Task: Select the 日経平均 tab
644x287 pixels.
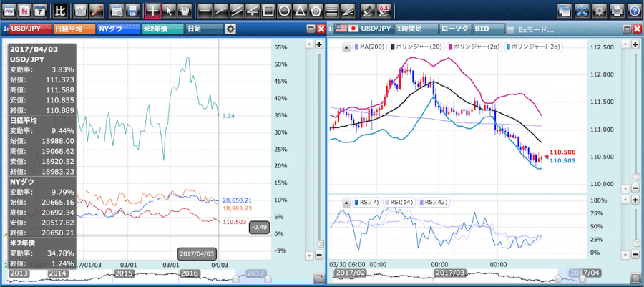Action: [x=74, y=29]
